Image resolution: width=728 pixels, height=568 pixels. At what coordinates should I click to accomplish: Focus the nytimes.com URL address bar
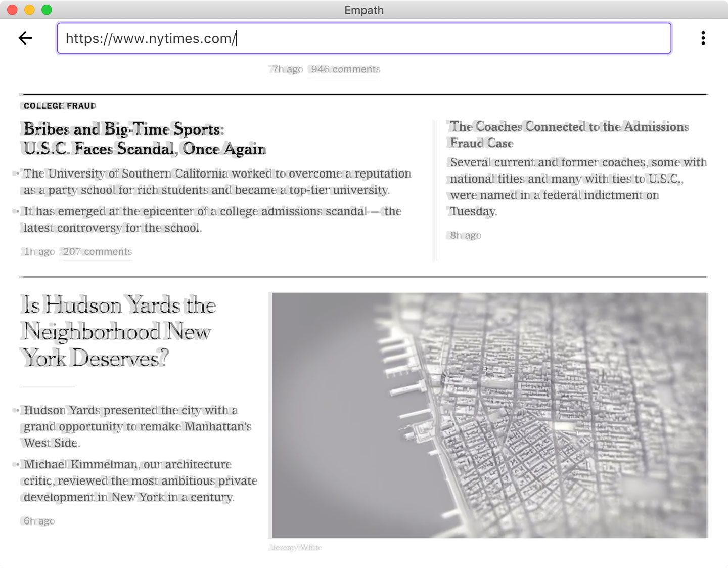(364, 38)
